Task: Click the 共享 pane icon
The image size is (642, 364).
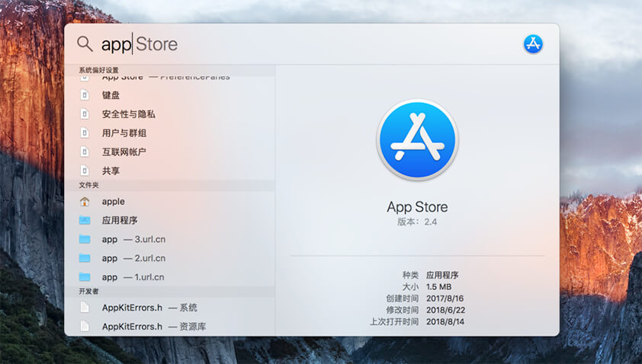Action: (85, 171)
